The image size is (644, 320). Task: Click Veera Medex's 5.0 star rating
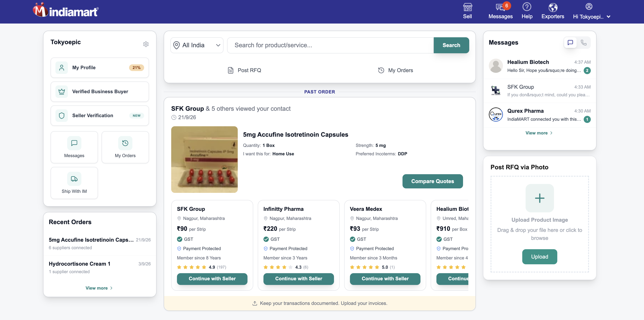click(372, 267)
